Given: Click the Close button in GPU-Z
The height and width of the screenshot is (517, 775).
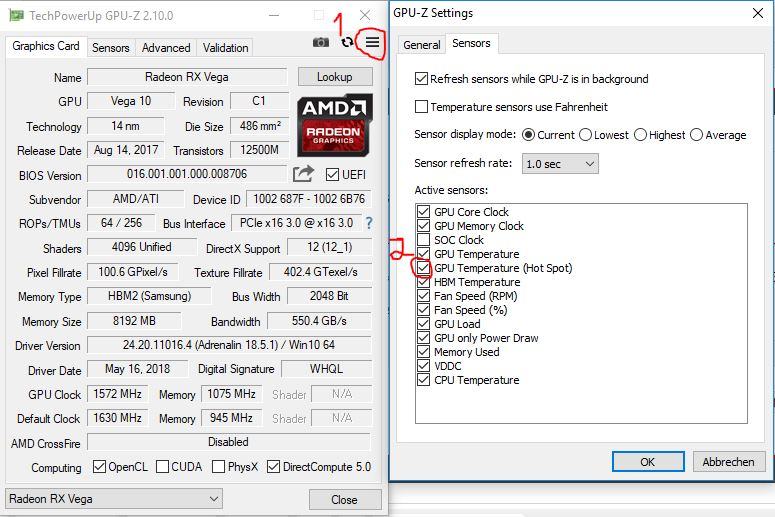Looking at the screenshot, I should [x=345, y=500].
